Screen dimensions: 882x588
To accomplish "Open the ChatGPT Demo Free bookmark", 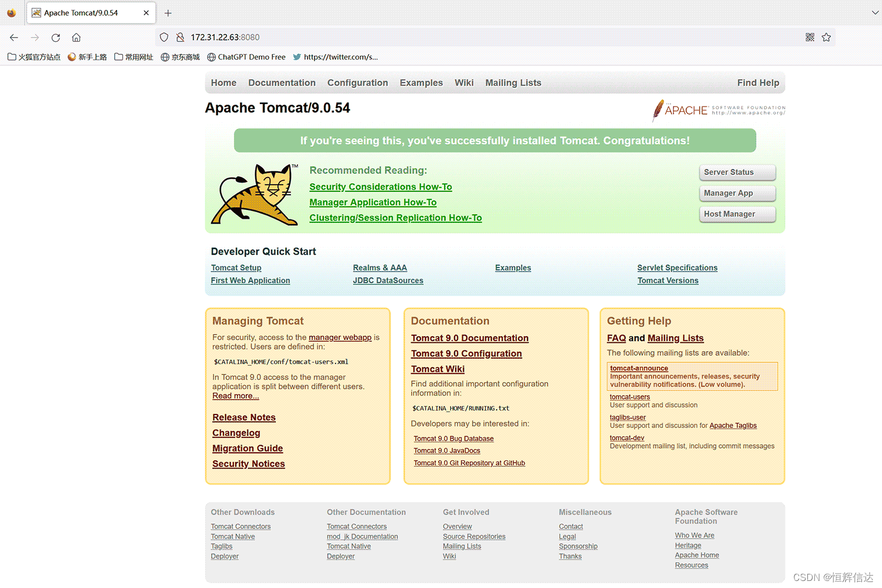I will click(x=246, y=57).
